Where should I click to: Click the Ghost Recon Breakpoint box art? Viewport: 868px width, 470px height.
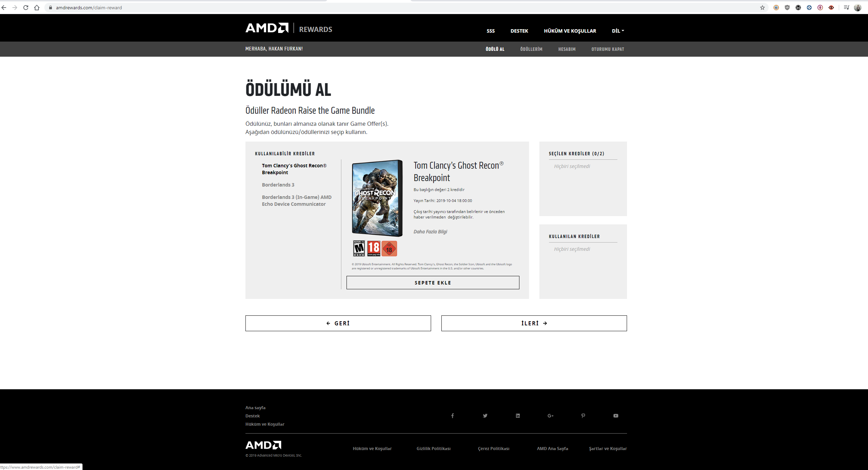(x=377, y=198)
